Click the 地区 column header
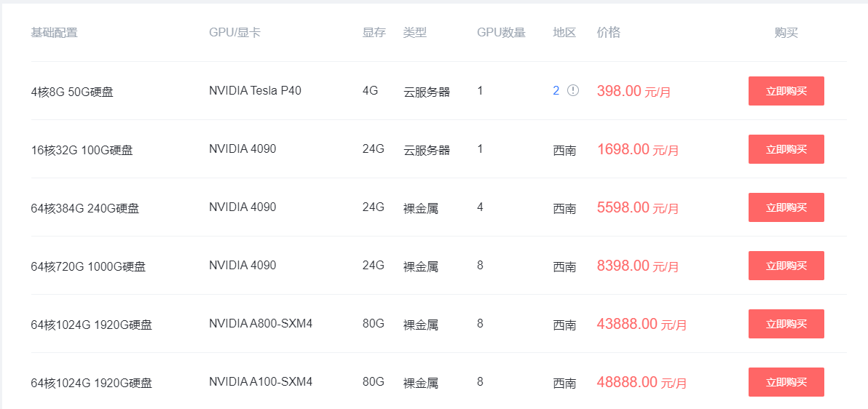This screenshot has width=868, height=409. 564,33
